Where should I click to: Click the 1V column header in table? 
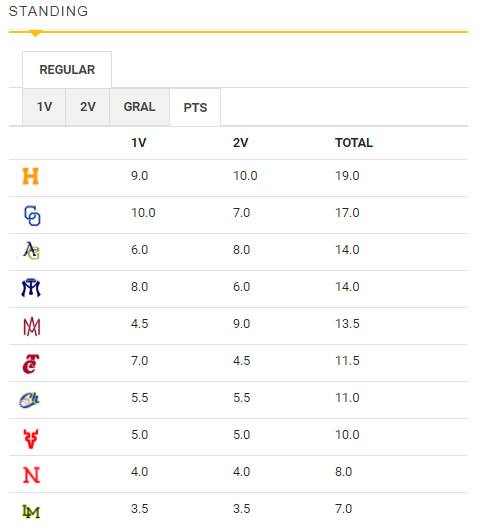139,143
